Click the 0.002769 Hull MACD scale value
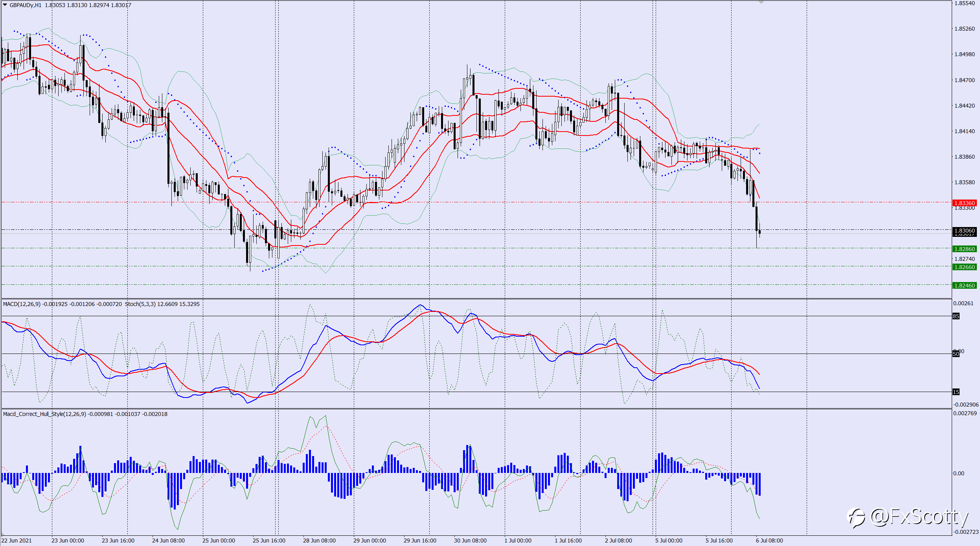This screenshot has height=546, width=980. click(965, 413)
